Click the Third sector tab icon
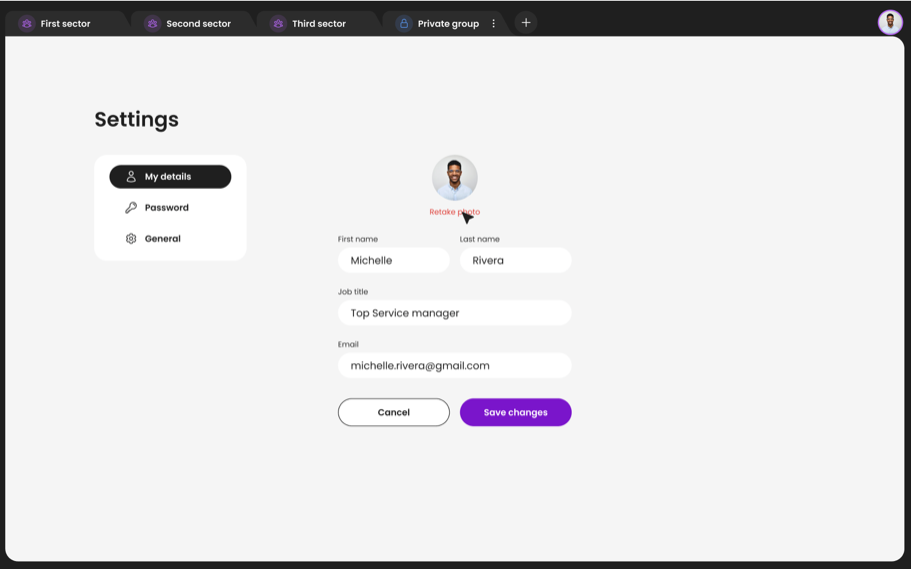This screenshot has height=569, width=911. 278,23
